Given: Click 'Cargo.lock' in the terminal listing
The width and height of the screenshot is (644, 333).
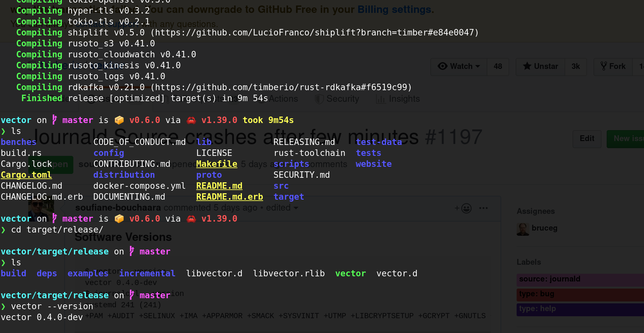Looking at the screenshot, I should point(26,164).
